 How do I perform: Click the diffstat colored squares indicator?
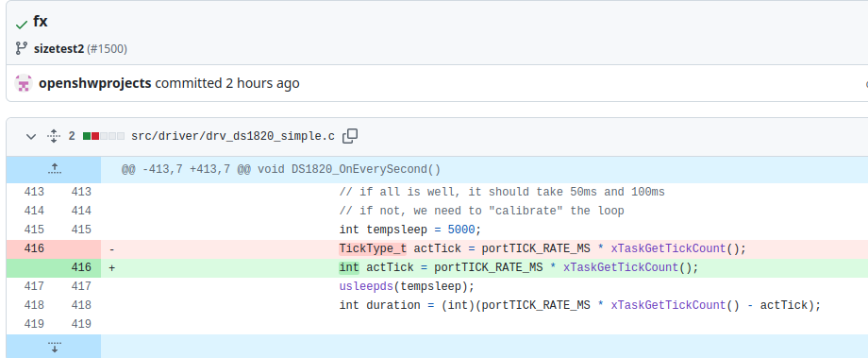tap(104, 136)
